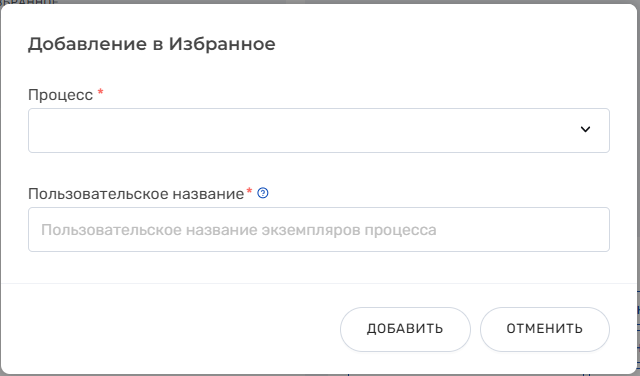This screenshot has width=640, height=376.
Task: Click the dimmed overlay strip below the dialog
Action: [x=320, y=375]
